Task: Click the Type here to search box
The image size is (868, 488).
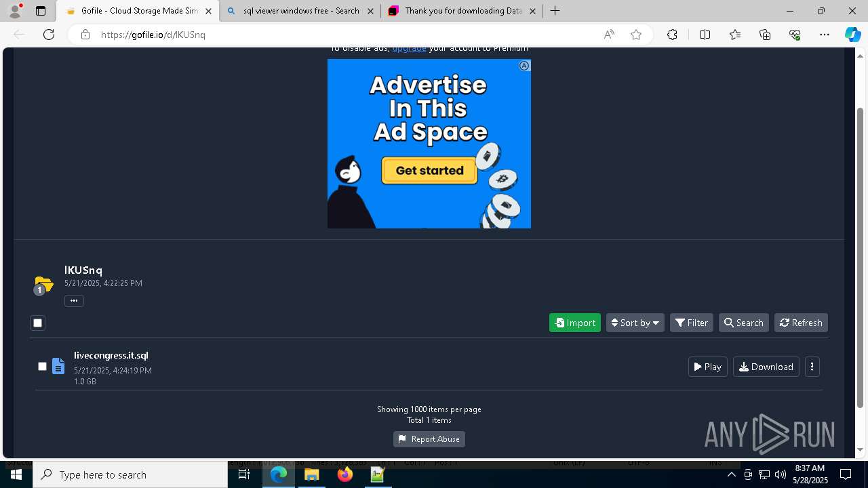Action: pos(130,474)
